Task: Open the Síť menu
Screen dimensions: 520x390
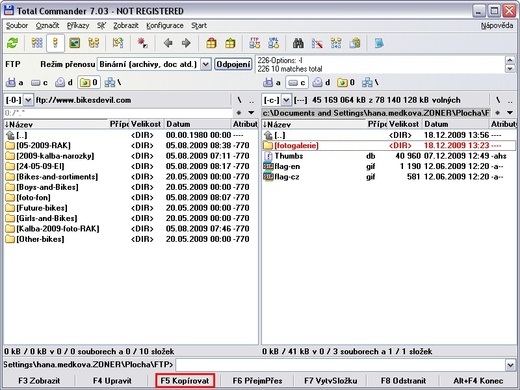Action: pyautogui.click(x=101, y=26)
